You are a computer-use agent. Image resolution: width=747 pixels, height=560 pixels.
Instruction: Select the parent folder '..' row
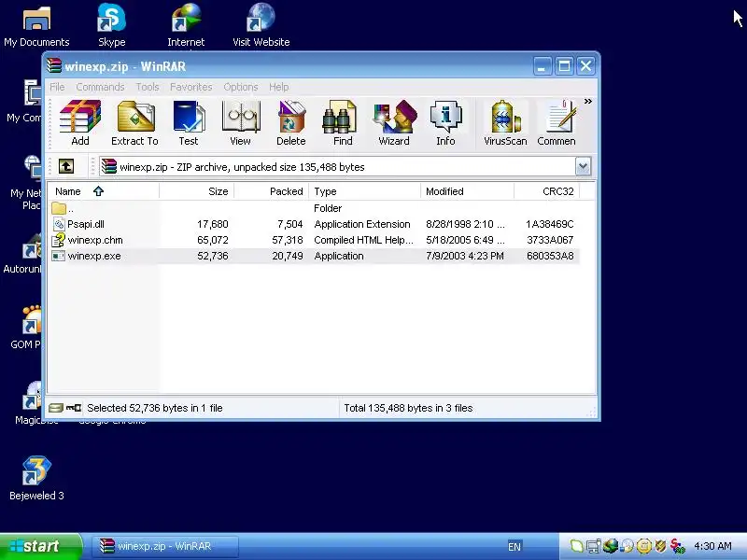pyautogui.click(x=315, y=208)
